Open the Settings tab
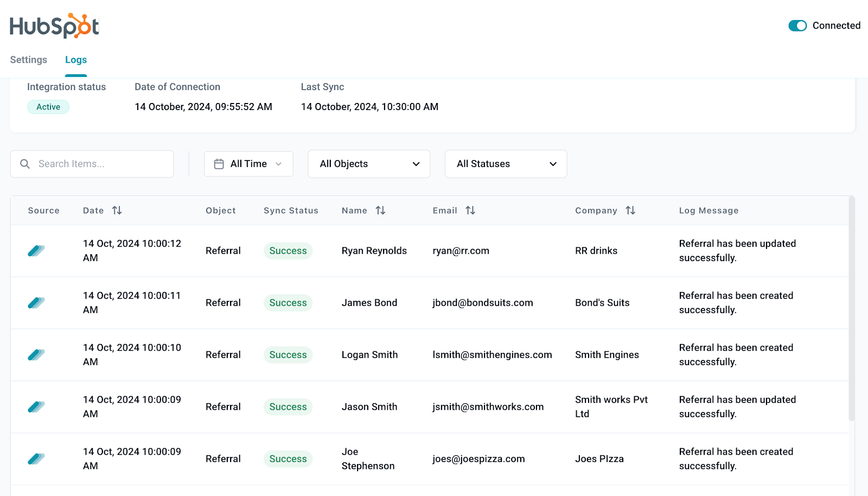This screenshot has width=868, height=496. click(29, 60)
